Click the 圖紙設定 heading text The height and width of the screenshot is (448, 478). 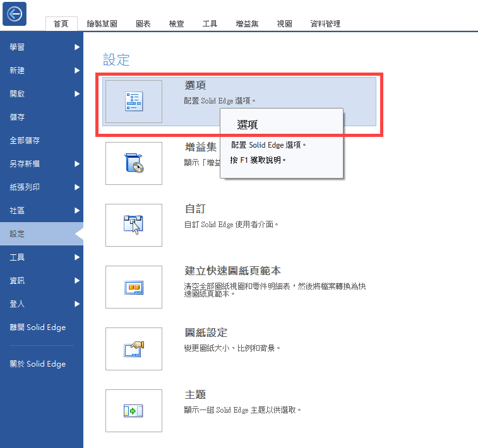click(206, 333)
